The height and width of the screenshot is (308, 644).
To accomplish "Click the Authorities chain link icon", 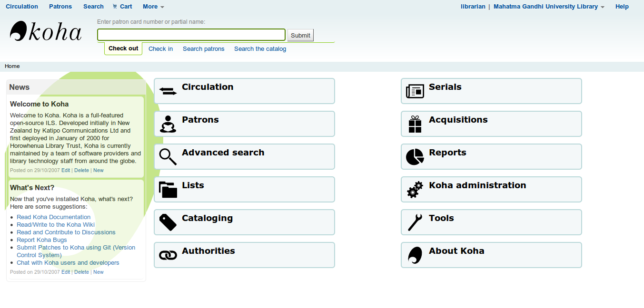I will [x=168, y=255].
